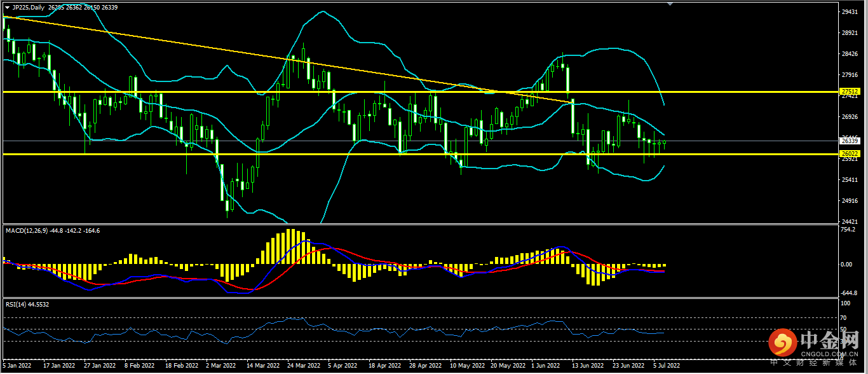This screenshot has height=374, width=868.
Task: Select the yellow 27512 price label tag
Action: [x=850, y=92]
